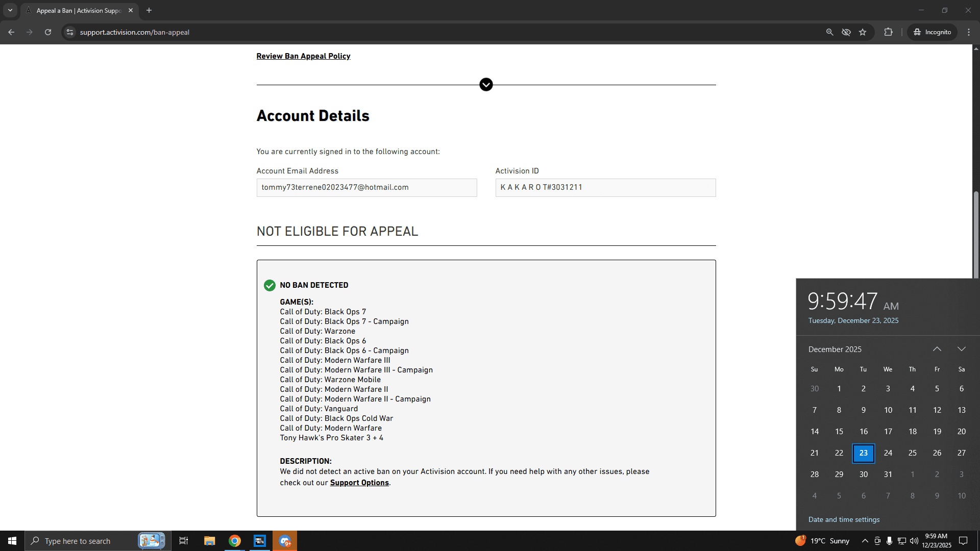Image resolution: width=980 pixels, height=551 pixels.
Task: Open Chrome three-dot menu
Action: pyautogui.click(x=969, y=32)
